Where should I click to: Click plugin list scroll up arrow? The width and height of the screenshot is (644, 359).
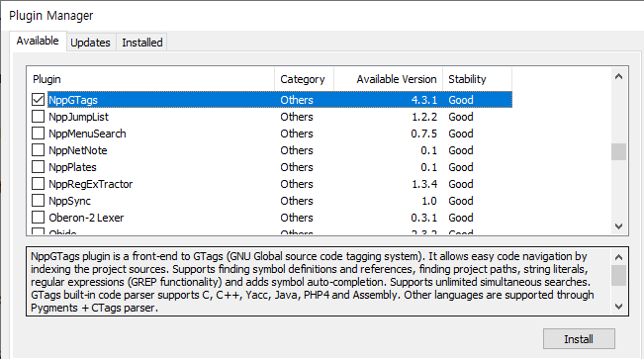pos(618,76)
